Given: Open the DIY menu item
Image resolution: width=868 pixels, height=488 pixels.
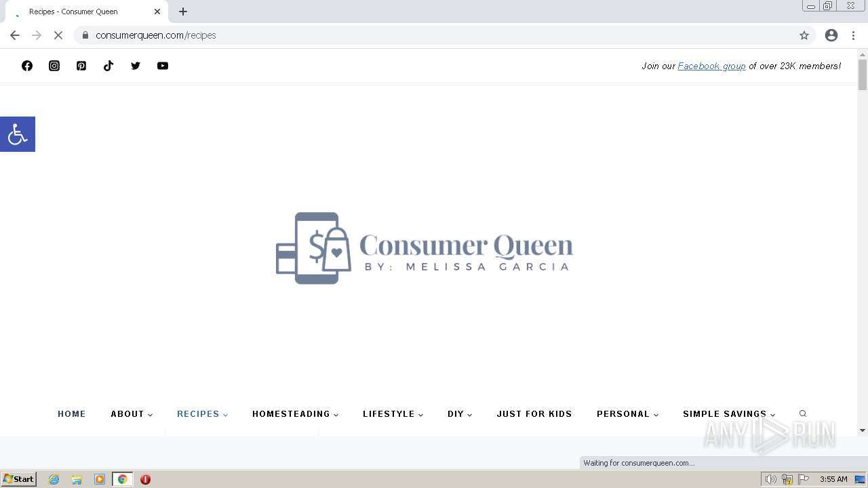Looking at the screenshot, I should pyautogui.click(x=456, y=413).
